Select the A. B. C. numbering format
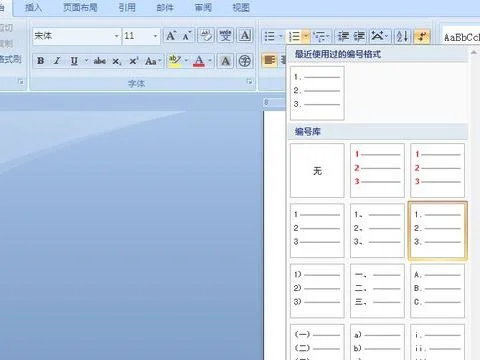 coord(437,291)
